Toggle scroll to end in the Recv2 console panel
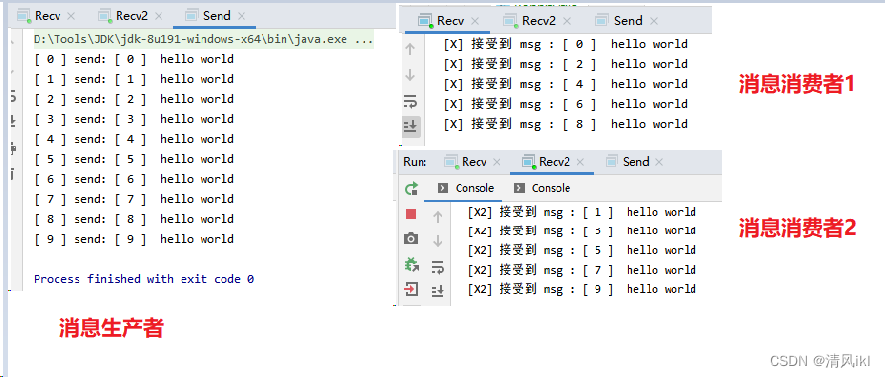 pos(438,291)
